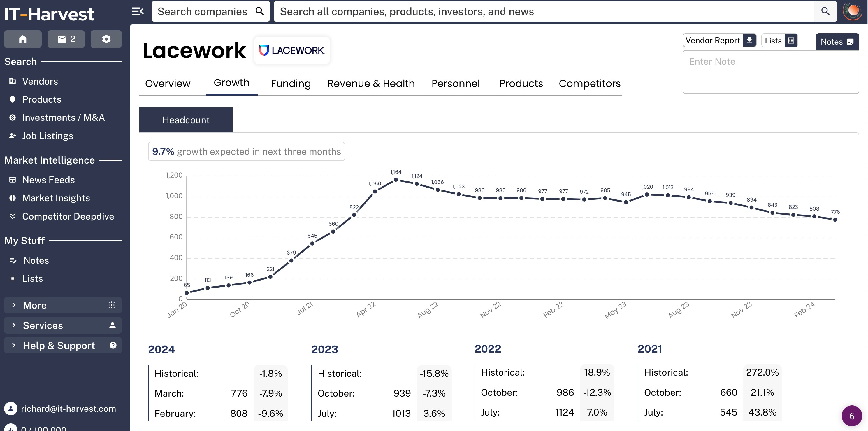Viewport: 868px width, 431px height.
Task: Expand the Help & Support chevron
Action: point(14,345)
